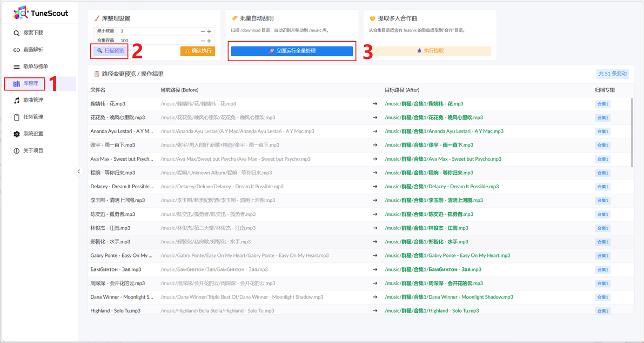Viewport: 644px width, 343px height.
Task: Click the magnifier icon beside 搜索下载
Action: point(16,33)
